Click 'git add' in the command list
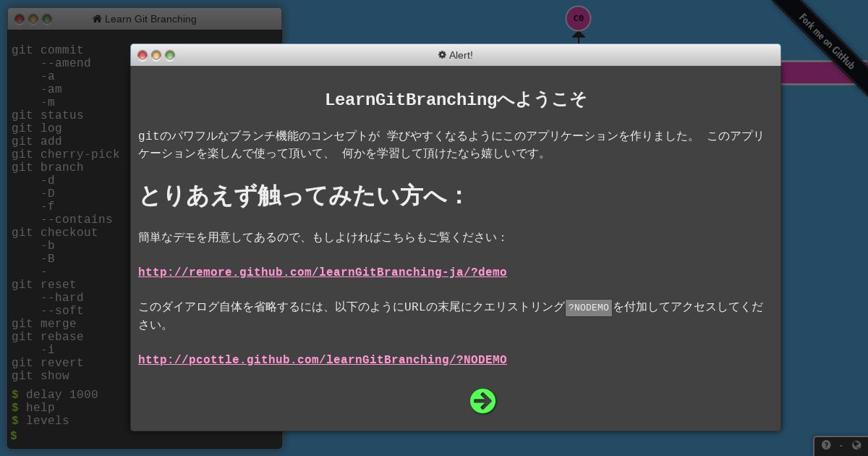 click(x=37, y=141)
